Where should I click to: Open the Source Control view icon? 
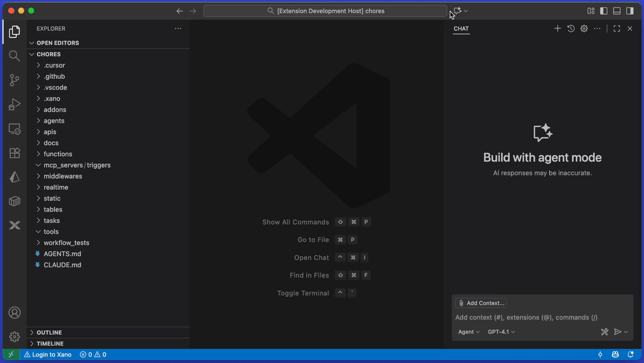pos(14,80)
